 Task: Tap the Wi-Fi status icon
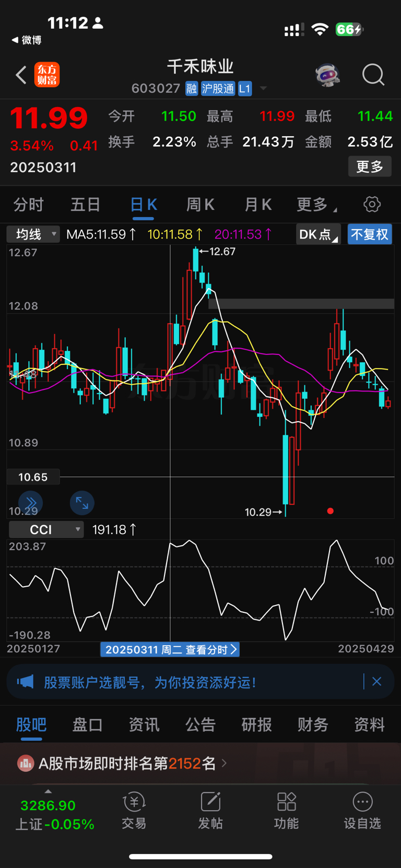(x=320, y=29)
